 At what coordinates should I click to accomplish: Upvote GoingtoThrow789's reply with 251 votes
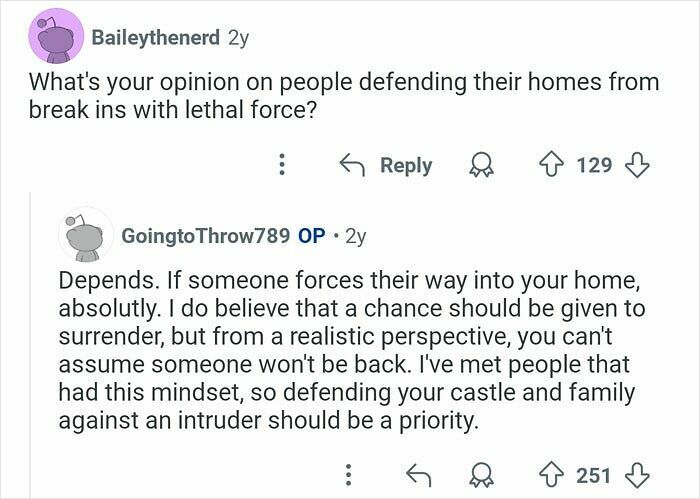(x=552, y=475)
